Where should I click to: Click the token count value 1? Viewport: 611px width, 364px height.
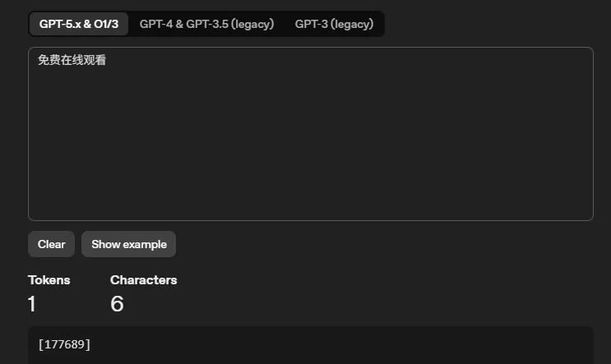(x=32, y=304)
